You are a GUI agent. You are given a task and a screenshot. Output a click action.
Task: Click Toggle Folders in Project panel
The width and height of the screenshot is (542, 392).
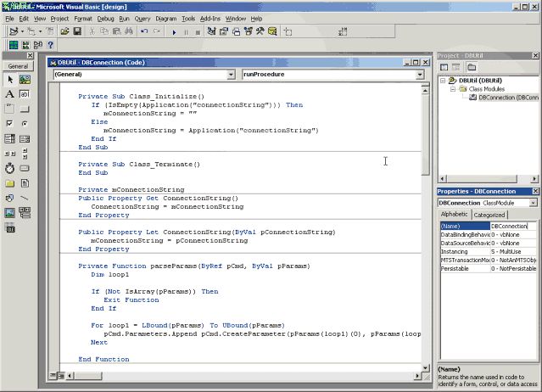click(x=472, y=68)
